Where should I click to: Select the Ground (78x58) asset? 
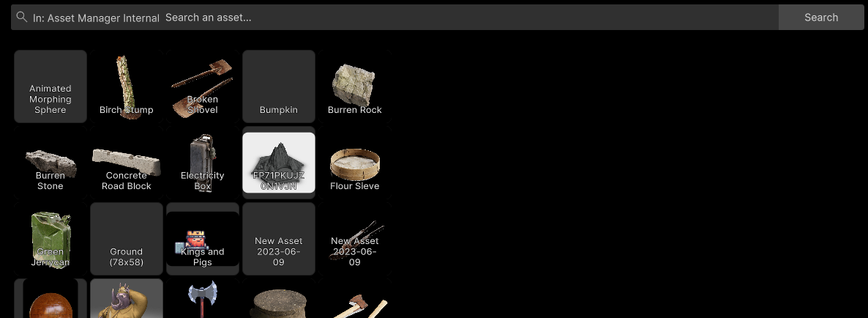126,239
